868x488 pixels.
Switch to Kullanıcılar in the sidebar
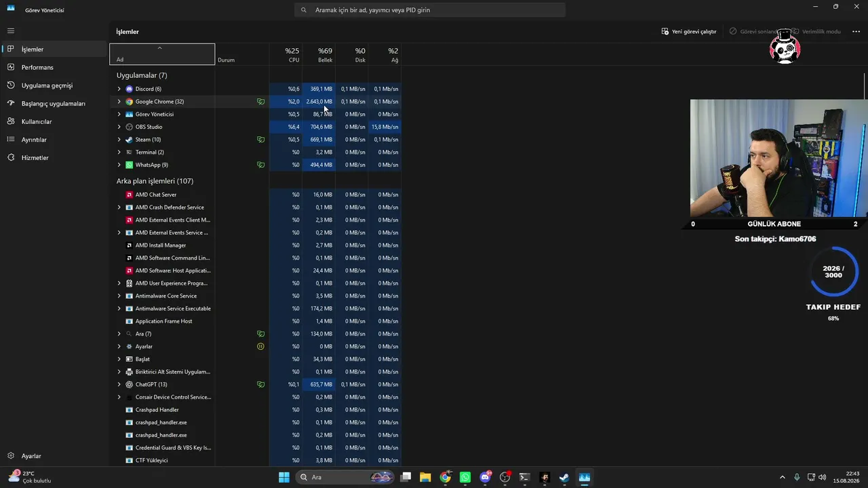pyautogui.click(x=54, y=121)
